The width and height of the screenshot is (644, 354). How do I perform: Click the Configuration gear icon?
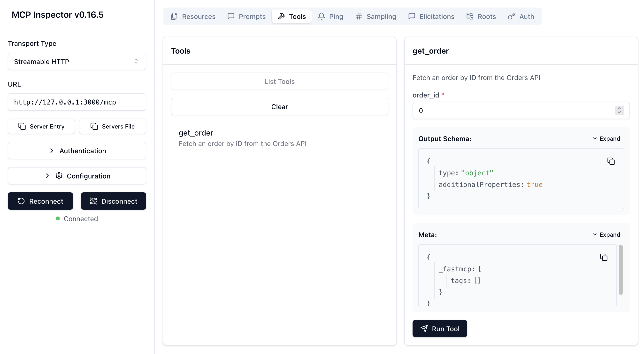[x=59, y=176]
